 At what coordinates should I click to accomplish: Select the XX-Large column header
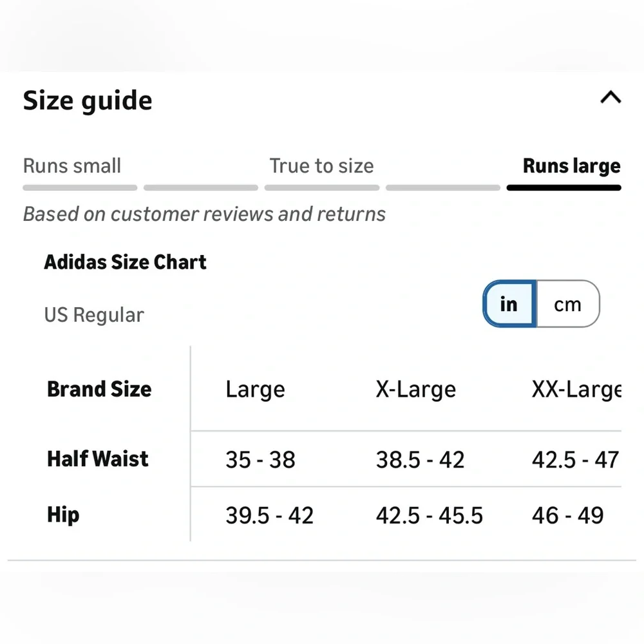[x=576, y=390]
